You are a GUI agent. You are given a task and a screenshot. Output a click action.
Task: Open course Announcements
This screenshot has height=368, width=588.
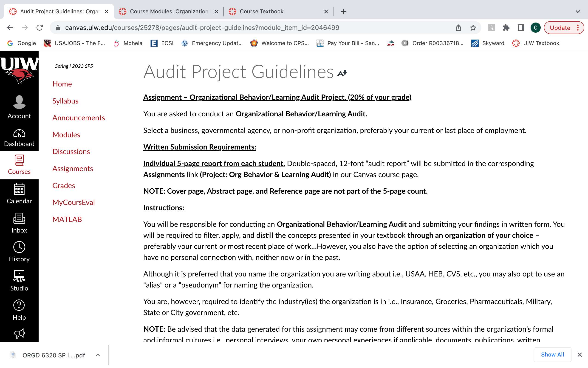[x=79, y=118]
